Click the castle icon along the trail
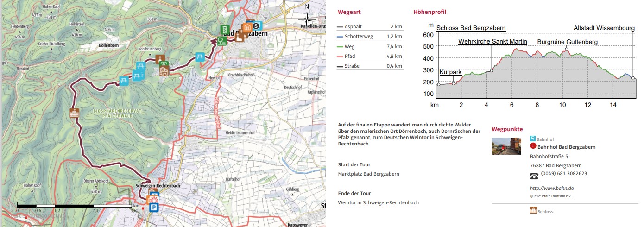The height and width of the screenshot is (227, 644). [x=74, y=113]
